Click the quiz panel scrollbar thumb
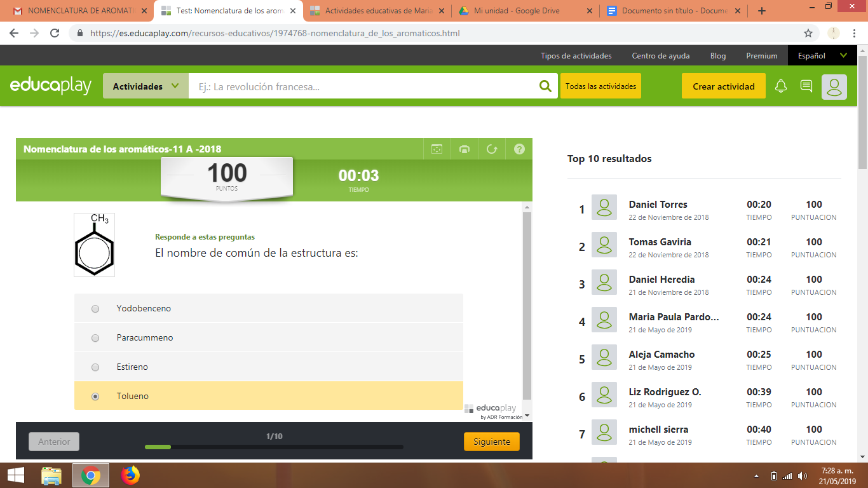Image resolution: width=868 pixels, height=488 pixels. tap(527, 305)
